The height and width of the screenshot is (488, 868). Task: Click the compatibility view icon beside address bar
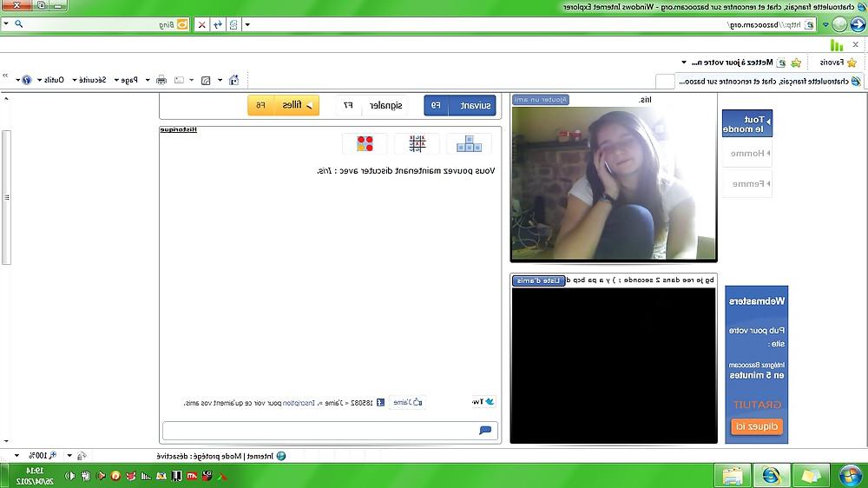[233, 24]
